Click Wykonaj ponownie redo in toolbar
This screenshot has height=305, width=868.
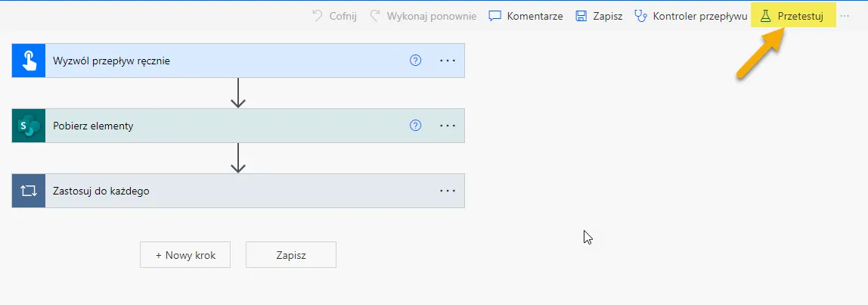pyautogui.click(x=423, y=16)
